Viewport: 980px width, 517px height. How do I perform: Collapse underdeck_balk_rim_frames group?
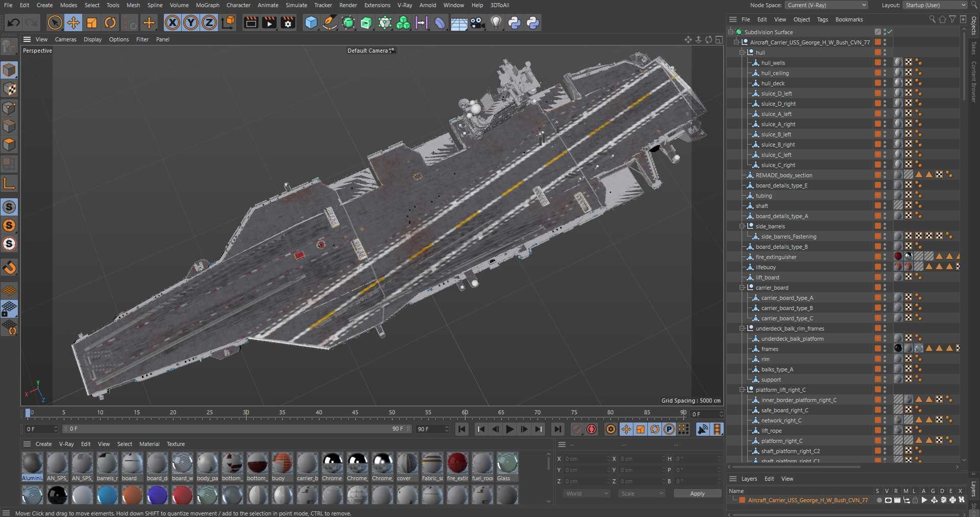click(x=742, y=328)
